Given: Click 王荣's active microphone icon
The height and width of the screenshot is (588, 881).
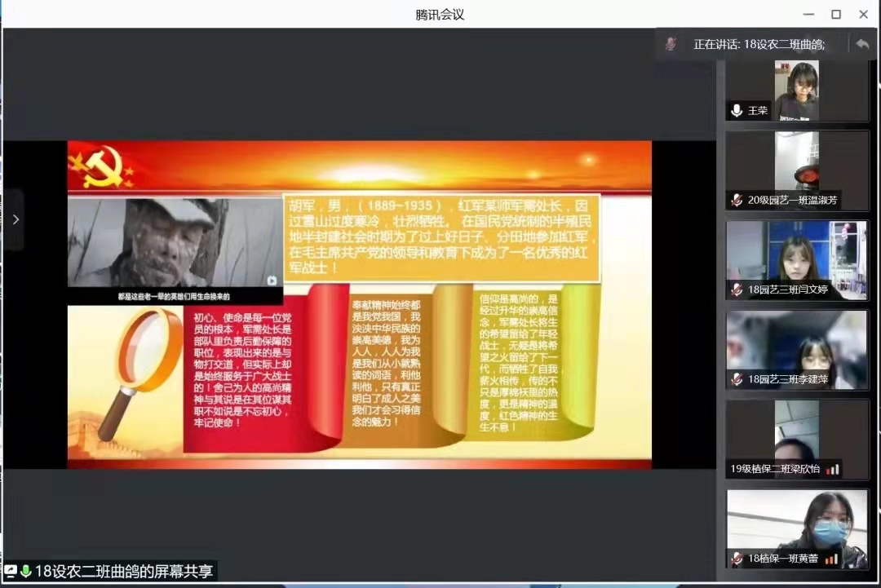Looking at the screenshot, I should (737, 110).
